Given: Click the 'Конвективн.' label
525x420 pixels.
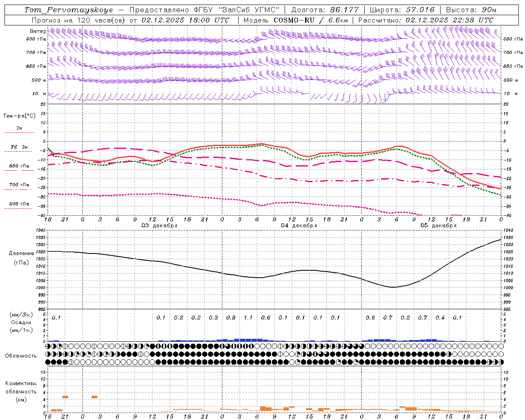Looking at the screenshot, I should click(x=21, y=383).
